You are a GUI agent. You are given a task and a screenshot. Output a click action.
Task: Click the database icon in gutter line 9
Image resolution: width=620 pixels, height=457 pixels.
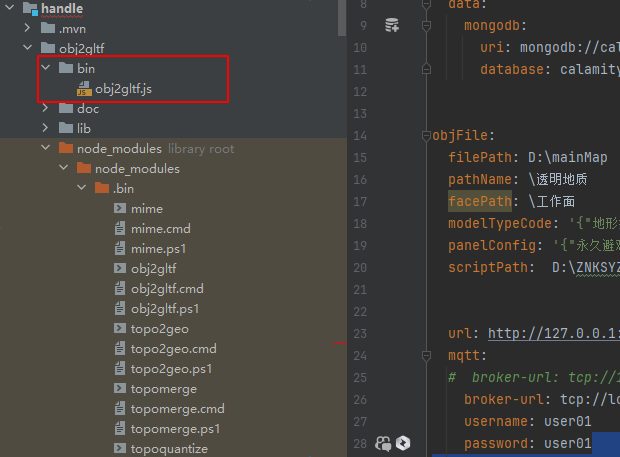pyautogui.click(x=392, y=25)
